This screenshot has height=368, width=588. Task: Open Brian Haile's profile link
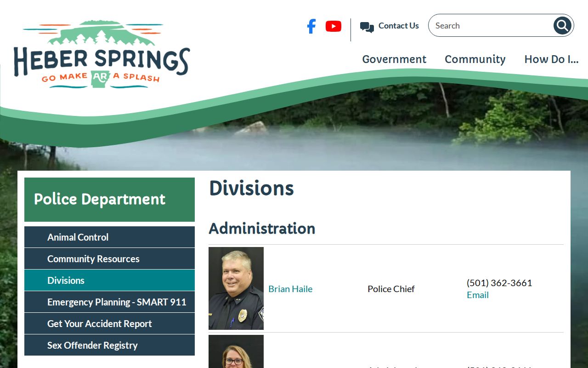[x=290, y=289]
